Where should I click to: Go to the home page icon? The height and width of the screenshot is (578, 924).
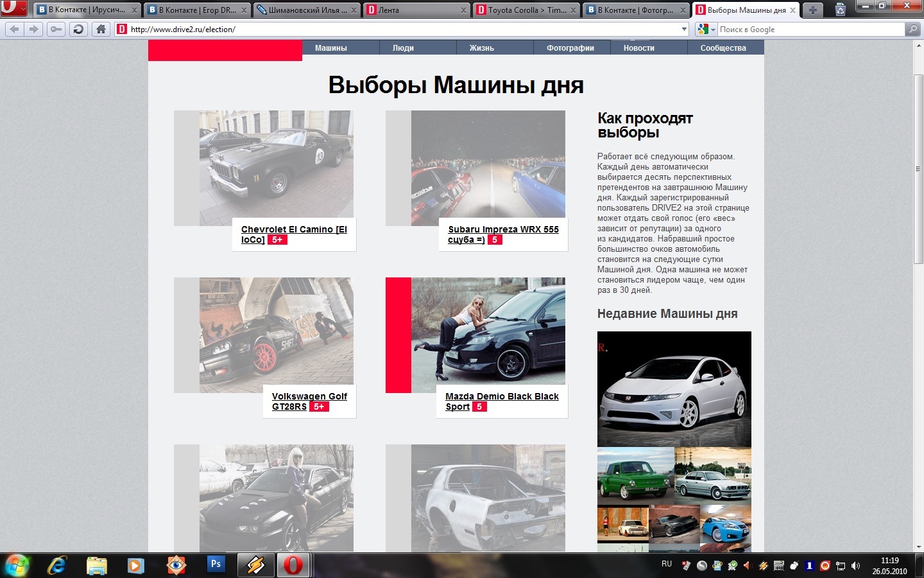click(101, 29)
